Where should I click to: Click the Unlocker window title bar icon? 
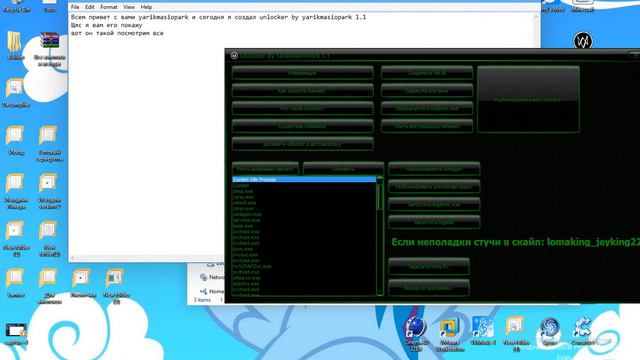click(234, 56)
